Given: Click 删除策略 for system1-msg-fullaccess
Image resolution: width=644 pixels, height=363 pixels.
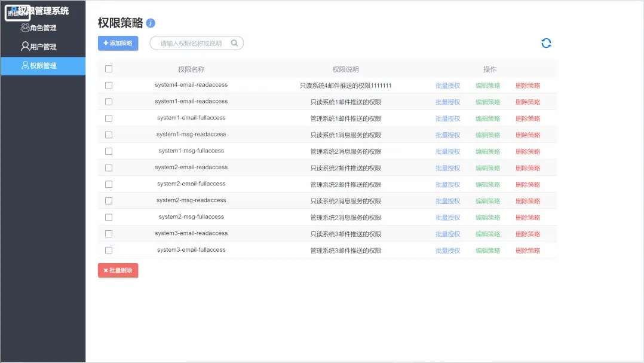Looking at the screenshot, I should 528,151.
